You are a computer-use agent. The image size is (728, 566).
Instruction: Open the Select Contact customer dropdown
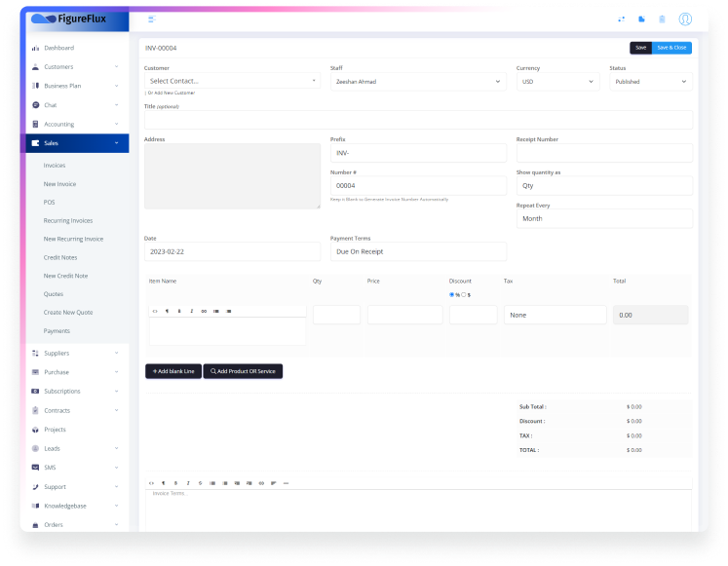[232, 81]
